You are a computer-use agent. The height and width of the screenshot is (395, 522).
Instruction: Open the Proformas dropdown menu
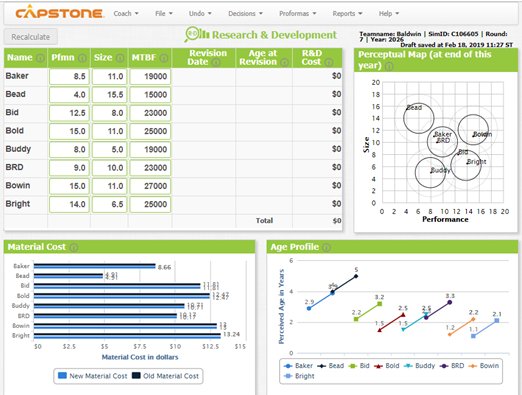(x=298, y=14)
